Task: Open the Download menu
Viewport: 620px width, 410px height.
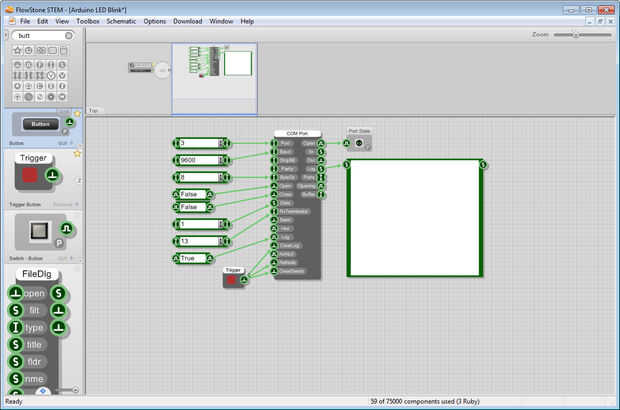Action: (187, 21)
